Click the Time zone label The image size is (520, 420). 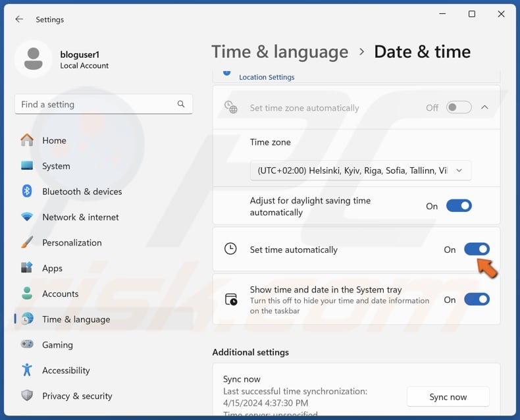coord(271,142)
